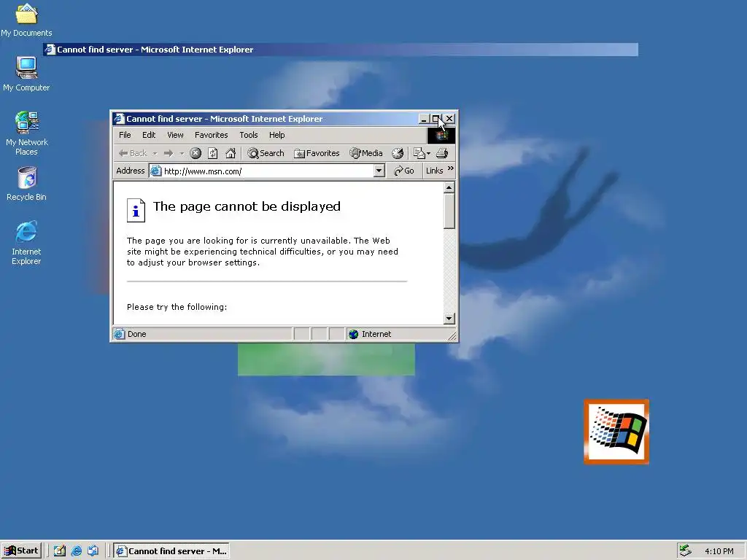The height and width of the screenshot is (560, 747).
Task: Open the Back history dropdown arrow
Action: pos(155,154)
